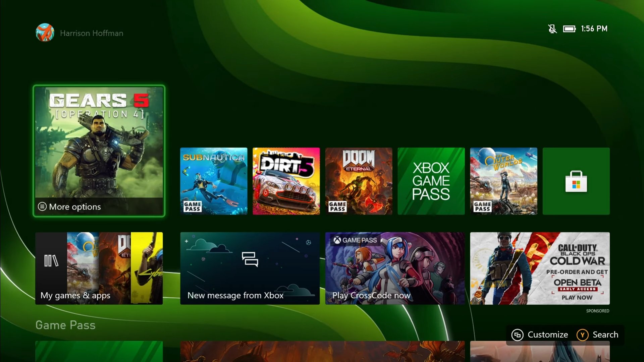Click Harrison Hoffman's profile avatar
644x362 pixels.
click(x=45, y=33)
